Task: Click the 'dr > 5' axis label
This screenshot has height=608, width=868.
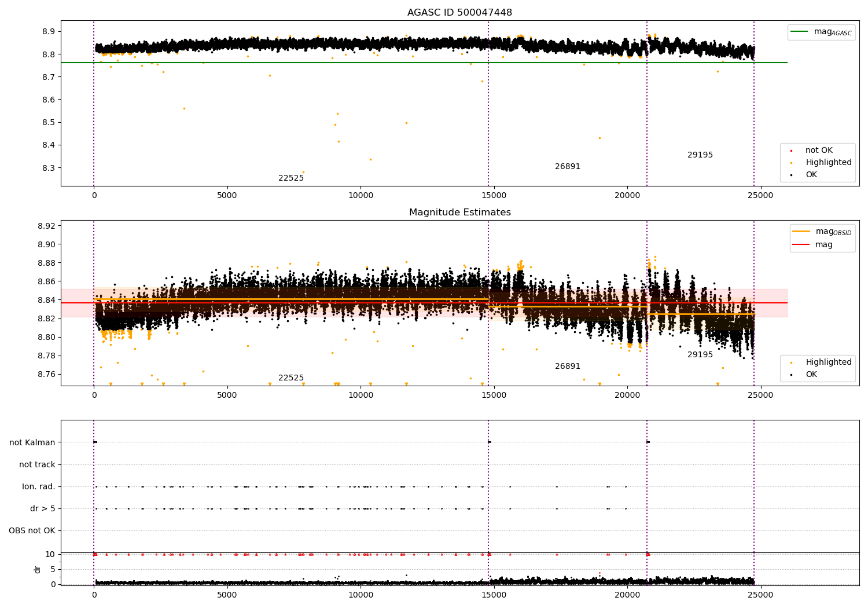Action: (43, 508)
